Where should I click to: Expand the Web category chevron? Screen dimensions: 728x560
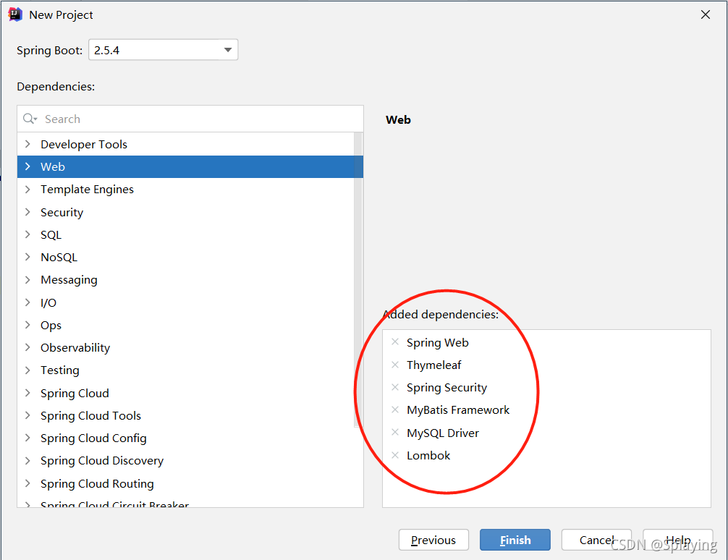click(x=27, y=166)
